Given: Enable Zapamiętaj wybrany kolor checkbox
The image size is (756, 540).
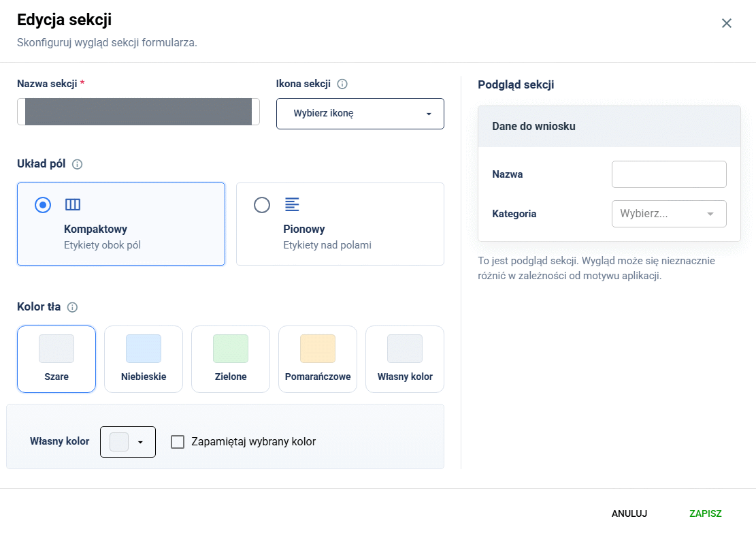Looking at the screenshot, I should (178, 441).
